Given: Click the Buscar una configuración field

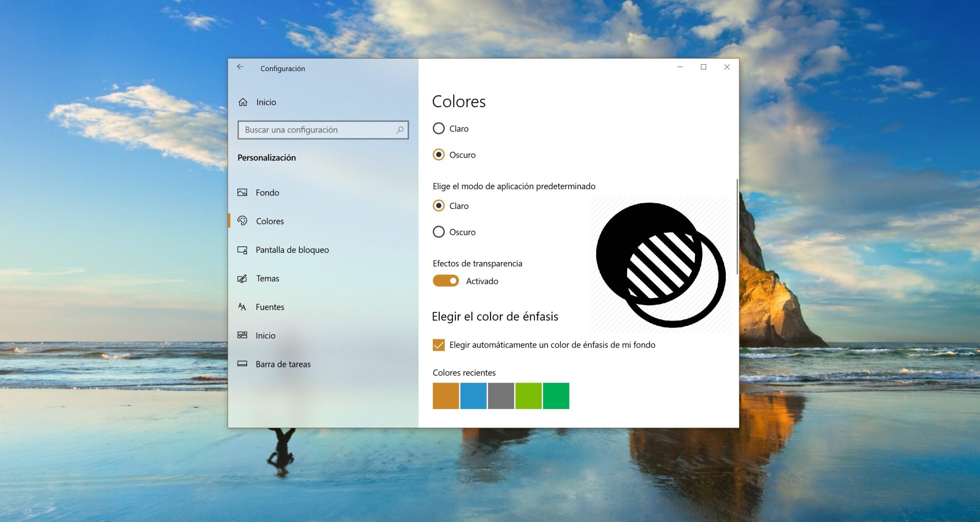Looking at the screenshot, I should pyautogui.click(x=323, y=130).
